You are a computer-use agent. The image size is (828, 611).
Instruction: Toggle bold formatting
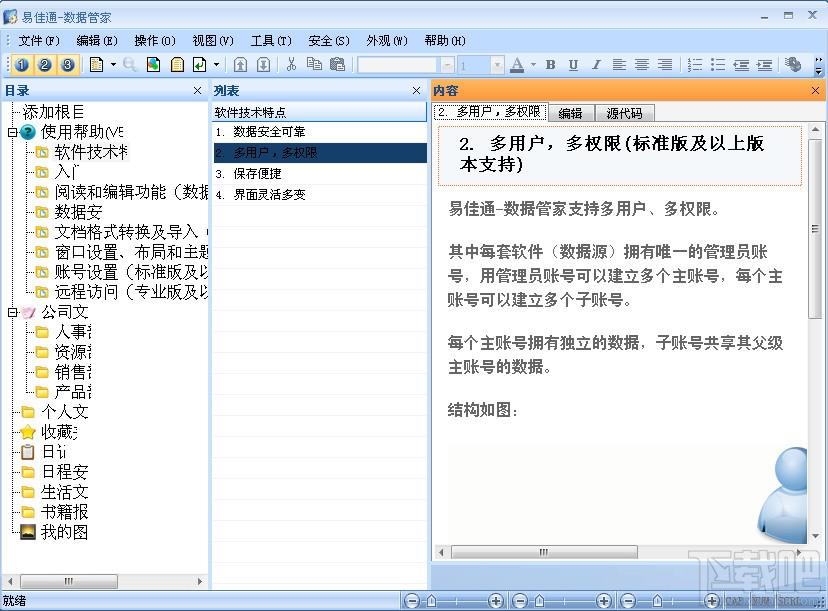point(550,65)
